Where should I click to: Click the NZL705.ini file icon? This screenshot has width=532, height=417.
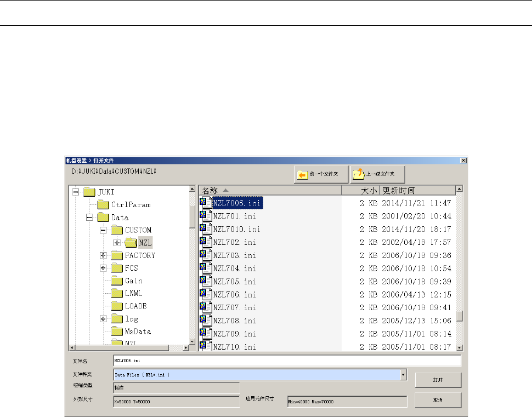tap(206, 281)
